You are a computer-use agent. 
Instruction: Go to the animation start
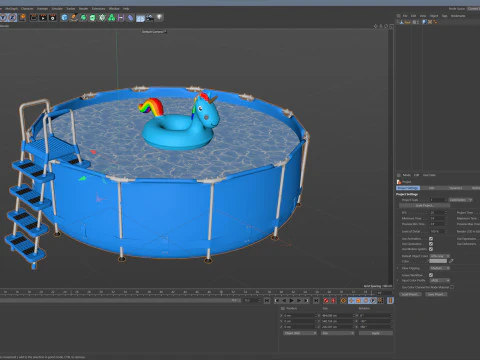tap(267, 301)
